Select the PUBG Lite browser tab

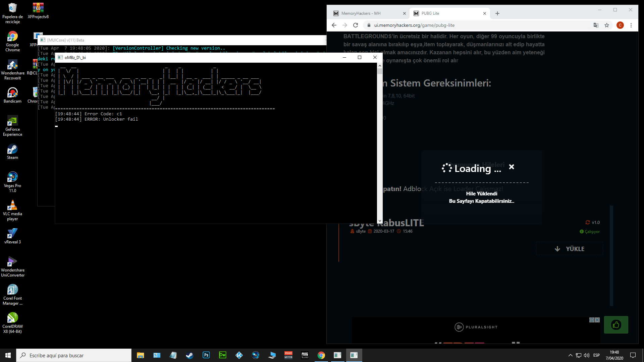449,13
